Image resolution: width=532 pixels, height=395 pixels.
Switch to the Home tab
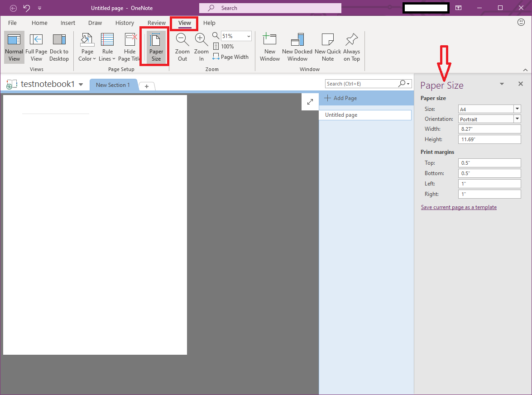click(x=39, y=23)
